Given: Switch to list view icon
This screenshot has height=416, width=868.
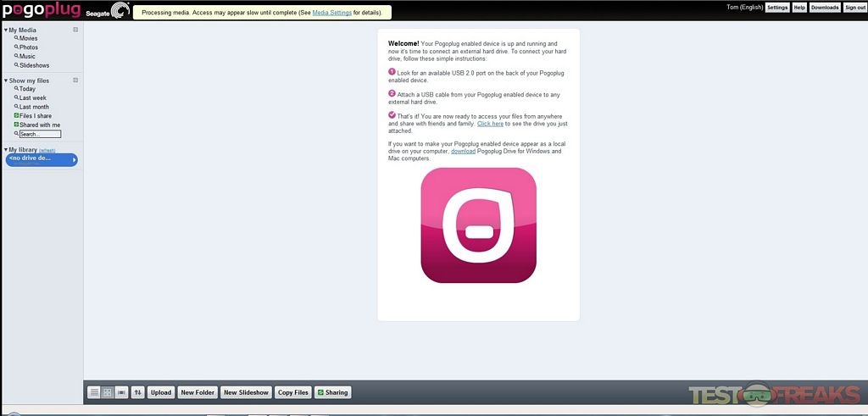Looking at the screenshot, I should [x=95, y=392].
